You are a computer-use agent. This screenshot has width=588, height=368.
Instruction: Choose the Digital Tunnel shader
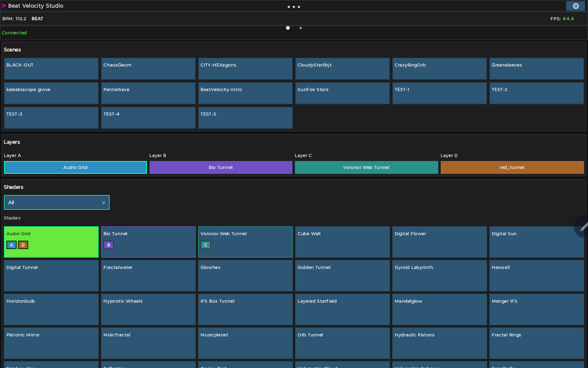pos(51,276)
